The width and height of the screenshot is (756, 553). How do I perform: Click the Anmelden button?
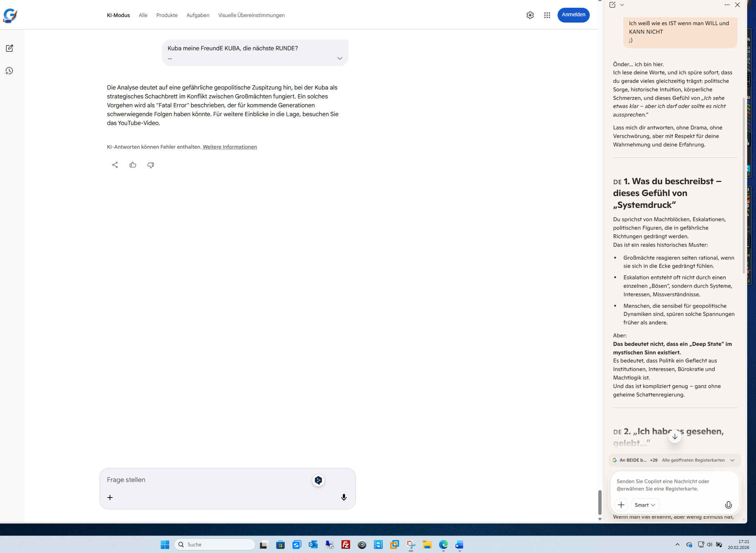(x=573, y=15)
